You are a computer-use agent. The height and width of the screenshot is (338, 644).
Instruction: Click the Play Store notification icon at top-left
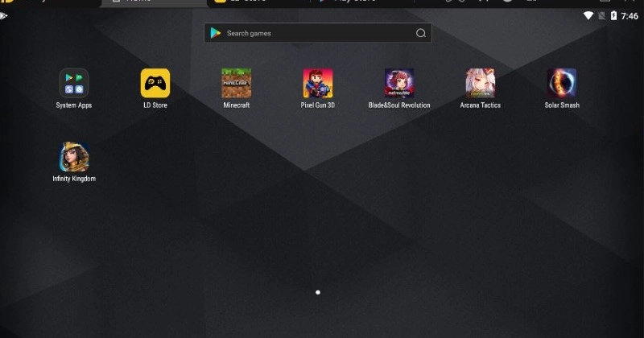(4, 16)
